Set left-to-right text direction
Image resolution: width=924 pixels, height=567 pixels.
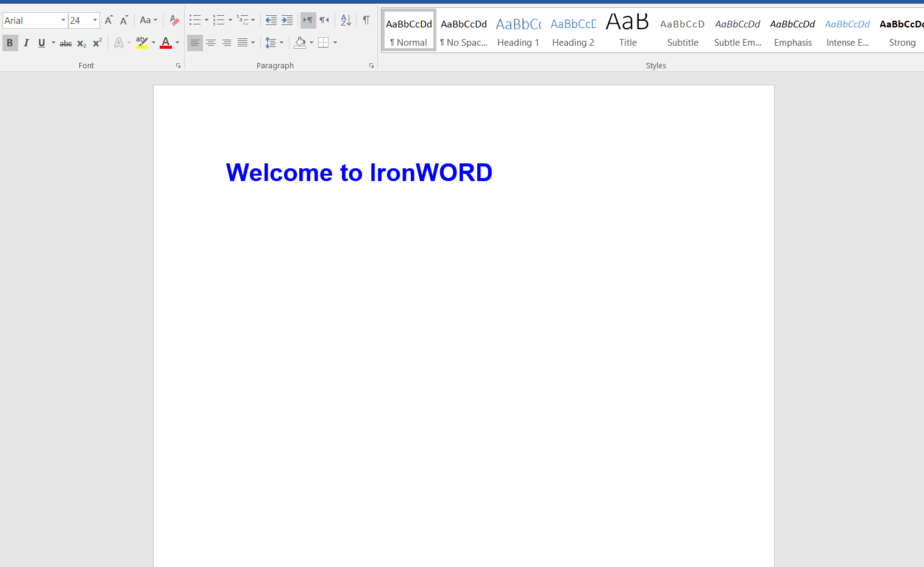tap(308, 20)
